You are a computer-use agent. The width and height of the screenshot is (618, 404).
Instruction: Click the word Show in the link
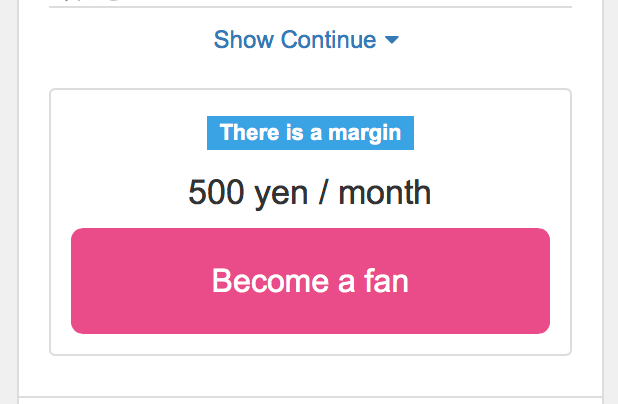(243, 40)
